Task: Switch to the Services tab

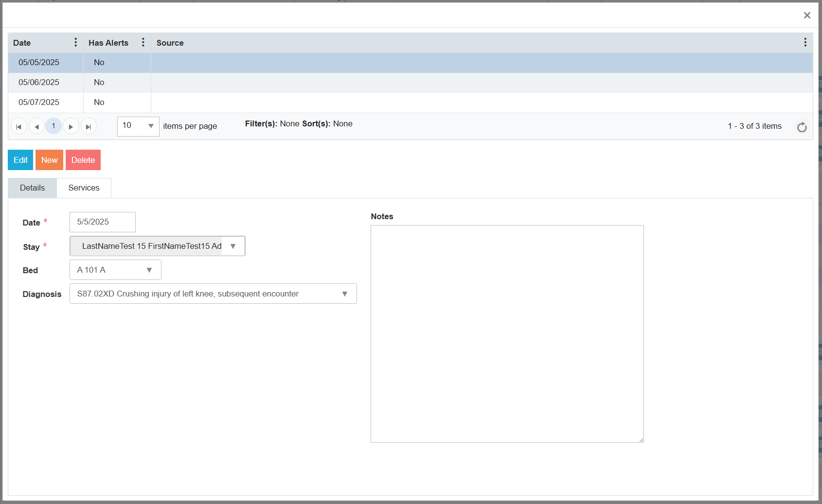Action: click(84, 188)
